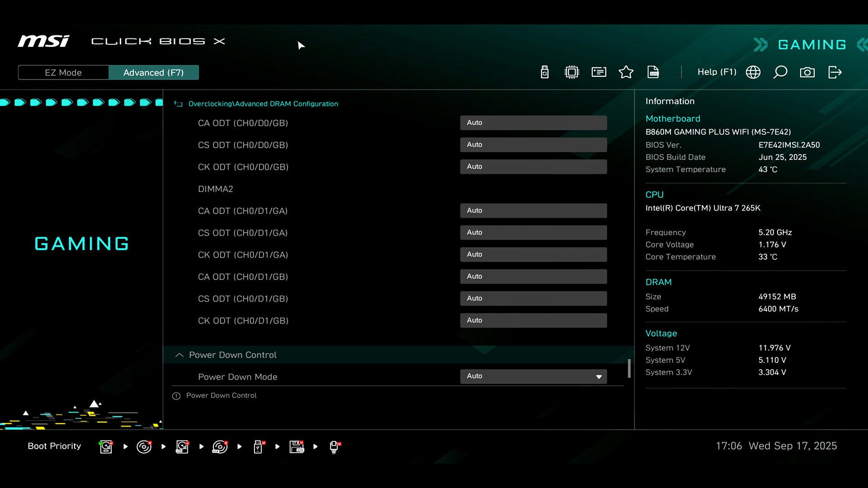Image resolution: width=868 pixels, height=488 pixels.
Task: Click the settings list scrollbar handle
Action: coord(629,368)
